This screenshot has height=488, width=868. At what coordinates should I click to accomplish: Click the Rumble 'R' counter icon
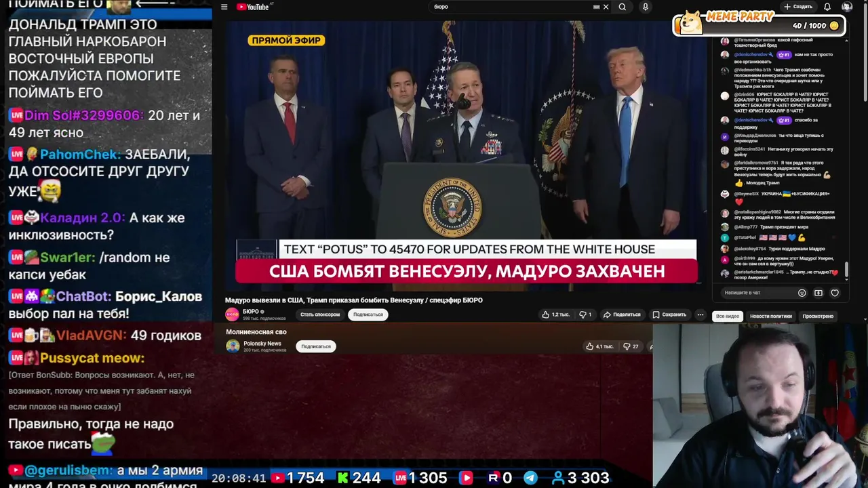(x=493, y=478)
